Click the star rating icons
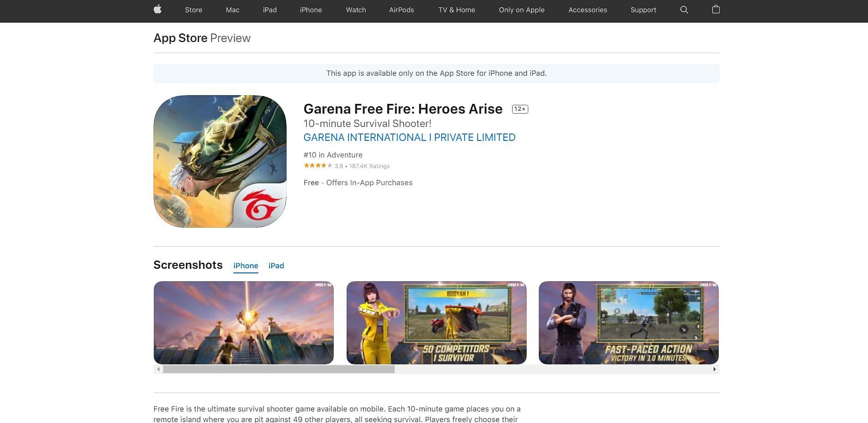 [x=318, y=166]
